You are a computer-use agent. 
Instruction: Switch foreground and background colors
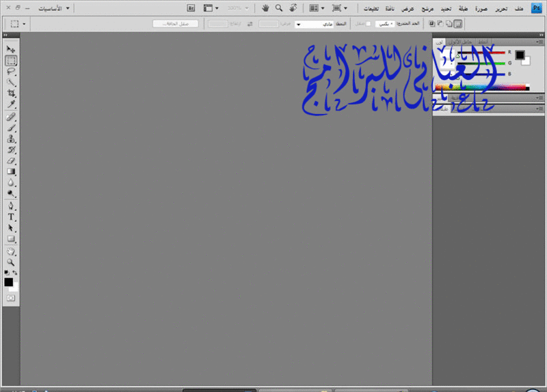15,272
